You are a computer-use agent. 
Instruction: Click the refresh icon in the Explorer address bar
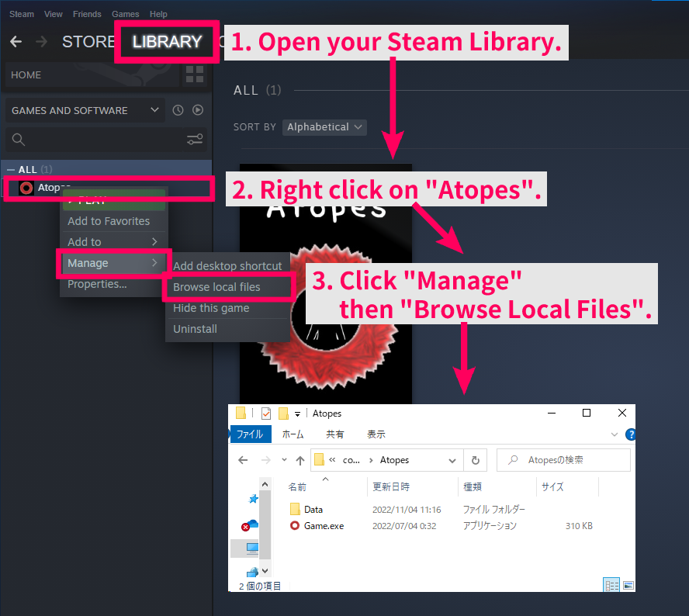point(475,460)
